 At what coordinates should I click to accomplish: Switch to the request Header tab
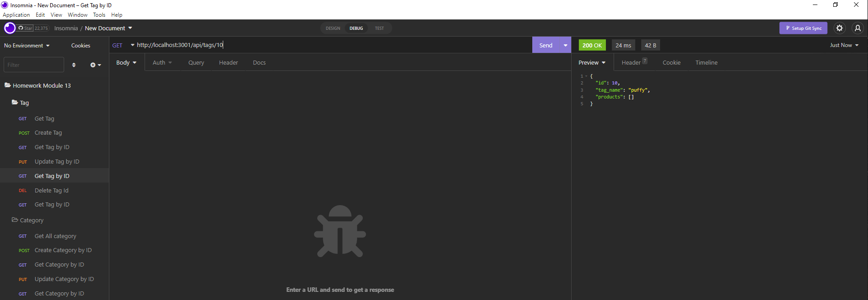pos(228,62)
